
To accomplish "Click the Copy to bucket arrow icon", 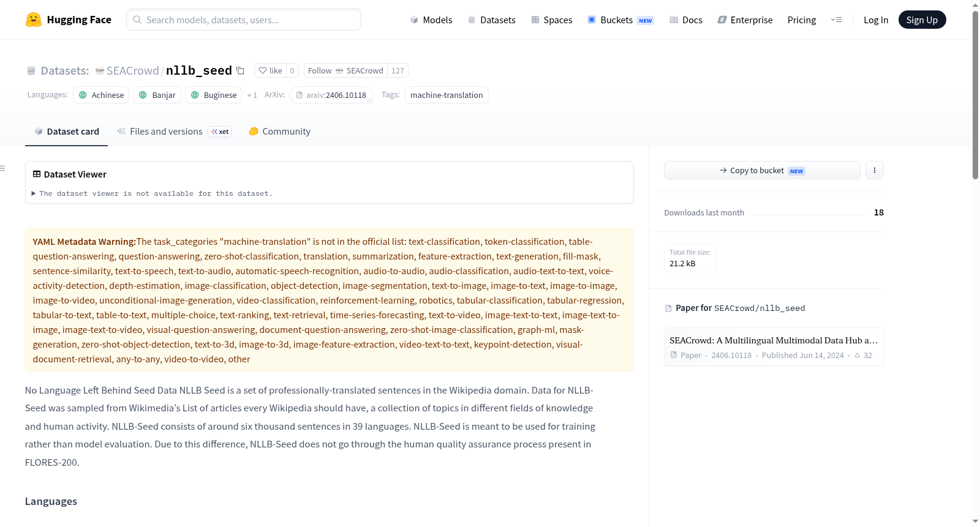I will 723,170.
